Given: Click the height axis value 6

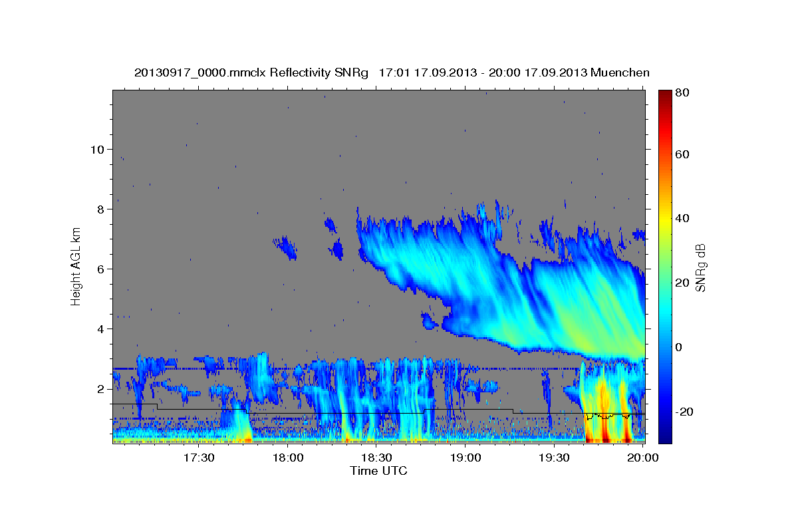Looking at the screenshot, I should click(100, 269).
